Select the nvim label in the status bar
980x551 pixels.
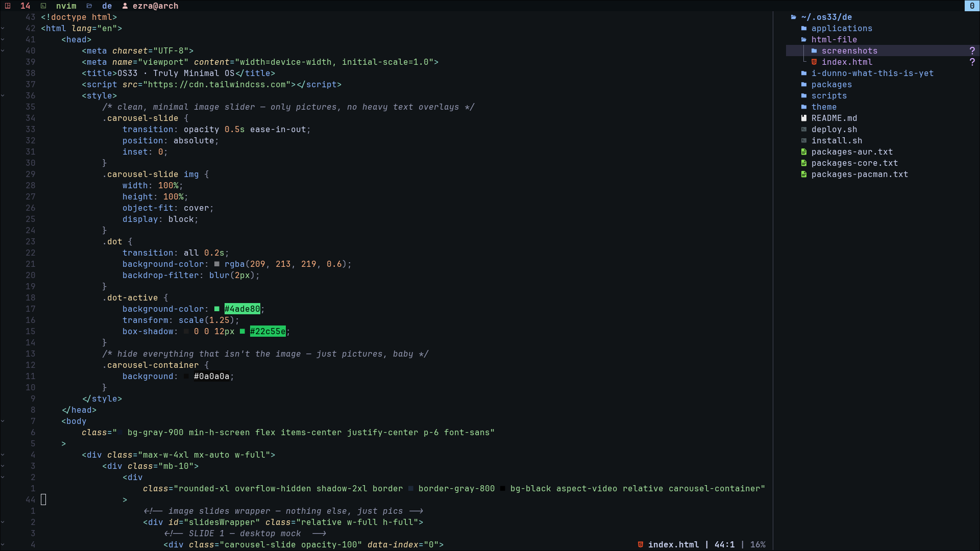66,6
